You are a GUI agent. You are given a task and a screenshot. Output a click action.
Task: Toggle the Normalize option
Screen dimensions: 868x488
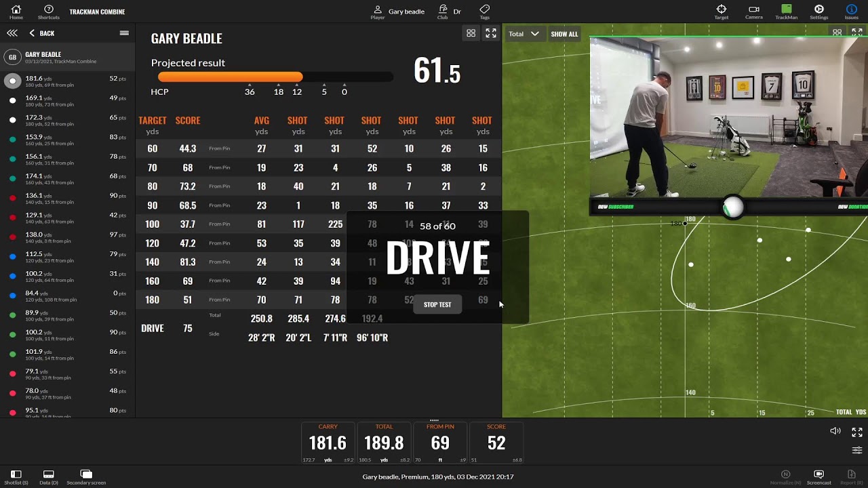(785, 477)
